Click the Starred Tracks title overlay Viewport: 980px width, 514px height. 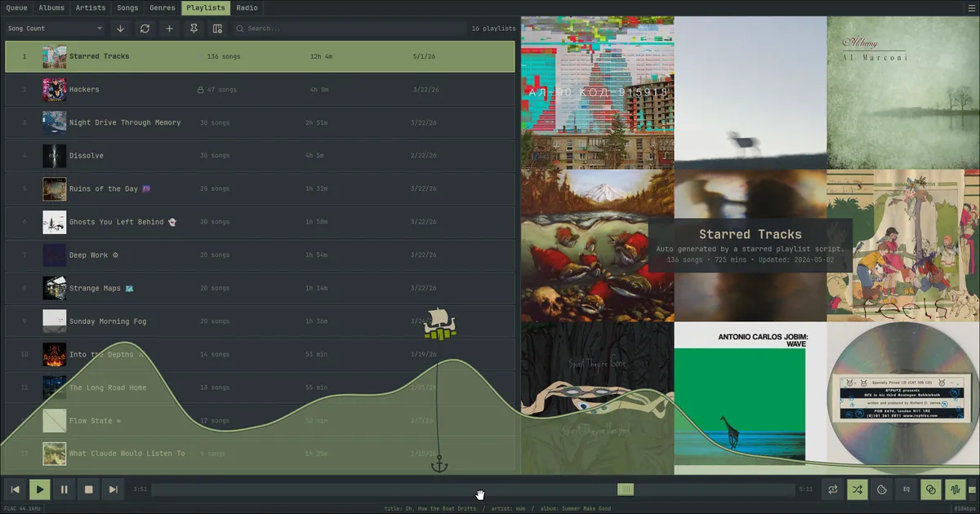(x=751, y=234)
